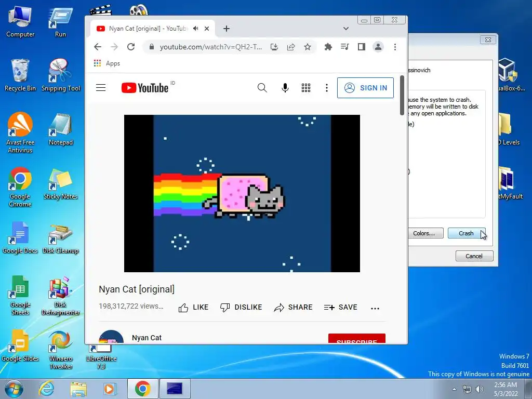The image size is (532, 399).
Task: Expand the 198,312,722 views description text
Action: pos(131,306)
